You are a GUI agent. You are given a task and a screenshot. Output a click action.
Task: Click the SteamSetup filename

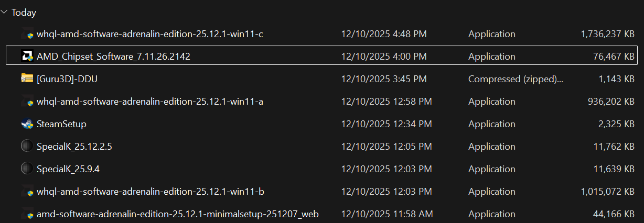coord(61,124)
